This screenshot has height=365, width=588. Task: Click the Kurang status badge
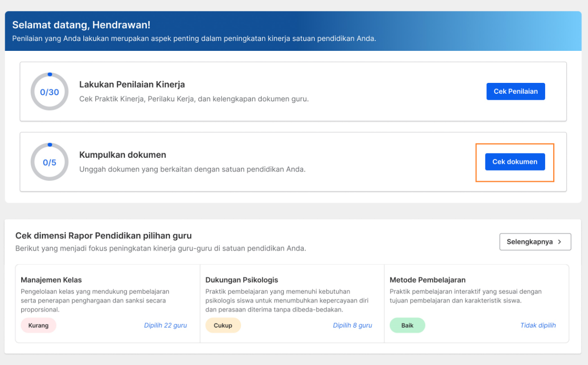[38, 325]
